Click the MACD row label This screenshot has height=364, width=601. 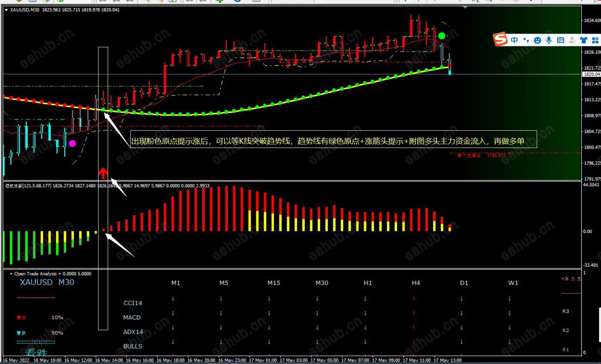click(132, 317)
